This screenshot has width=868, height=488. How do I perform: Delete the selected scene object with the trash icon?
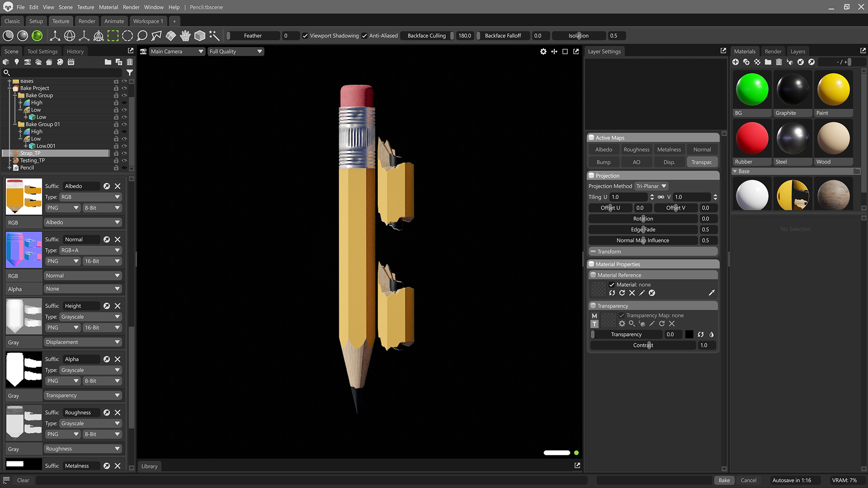pos(130,62)
